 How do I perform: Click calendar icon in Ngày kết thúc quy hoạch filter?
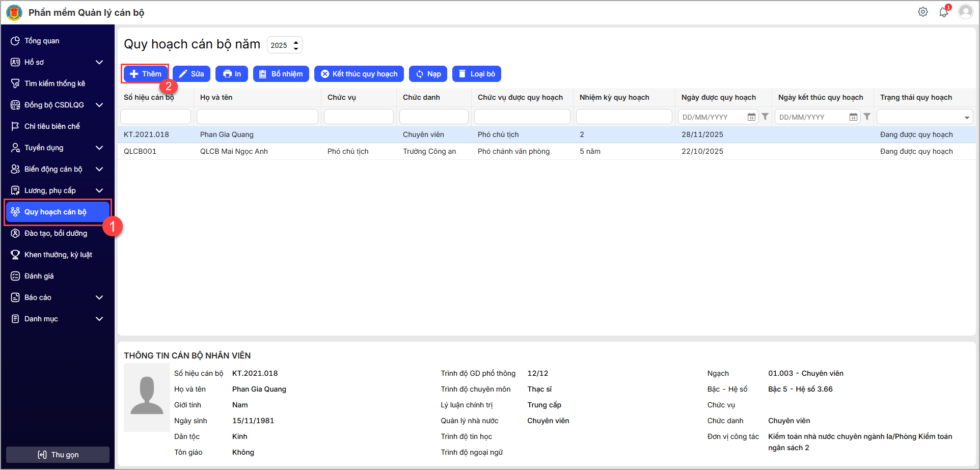[853, 117]
